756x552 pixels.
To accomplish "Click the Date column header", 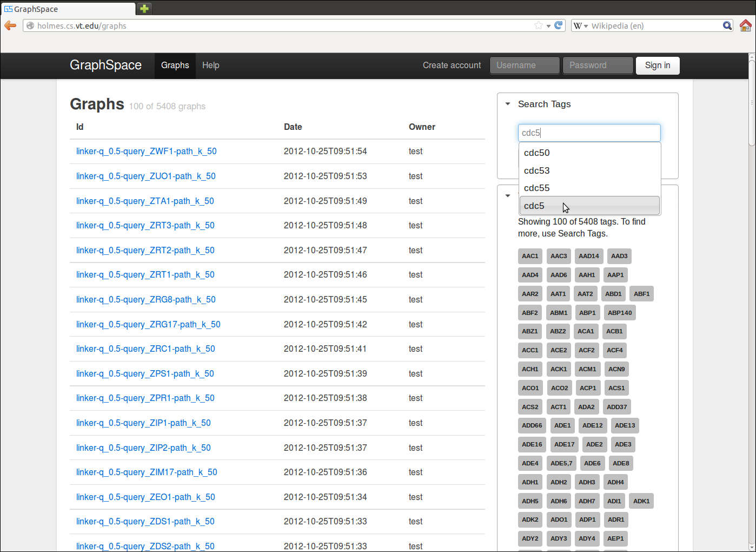I will (x=293, y=127).
